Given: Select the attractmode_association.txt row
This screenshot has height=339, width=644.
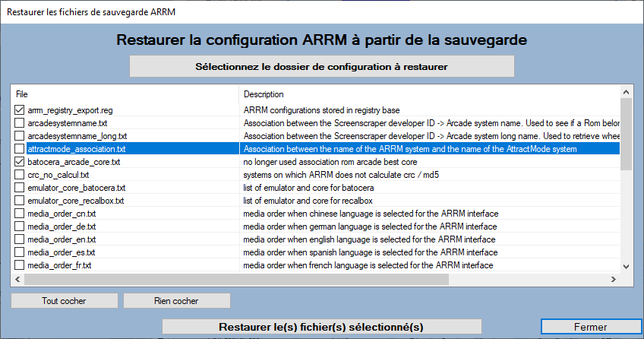Looking at the screenshot, I should point(77,149).
